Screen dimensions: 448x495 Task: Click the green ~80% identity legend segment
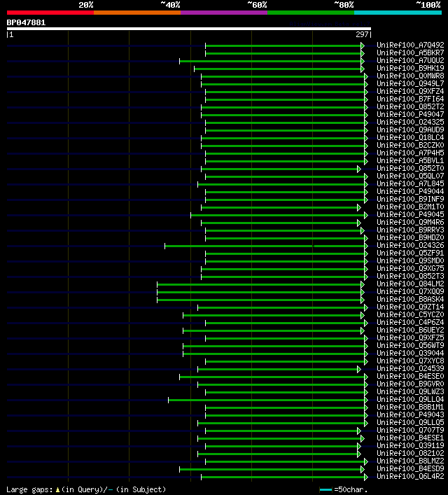(311, 13)
